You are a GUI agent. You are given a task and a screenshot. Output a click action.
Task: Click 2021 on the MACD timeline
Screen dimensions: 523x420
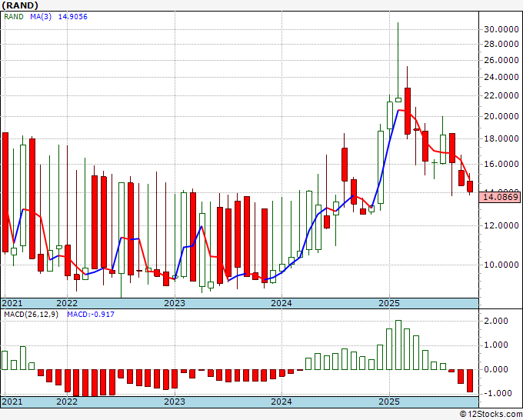(x=12, y=402)
